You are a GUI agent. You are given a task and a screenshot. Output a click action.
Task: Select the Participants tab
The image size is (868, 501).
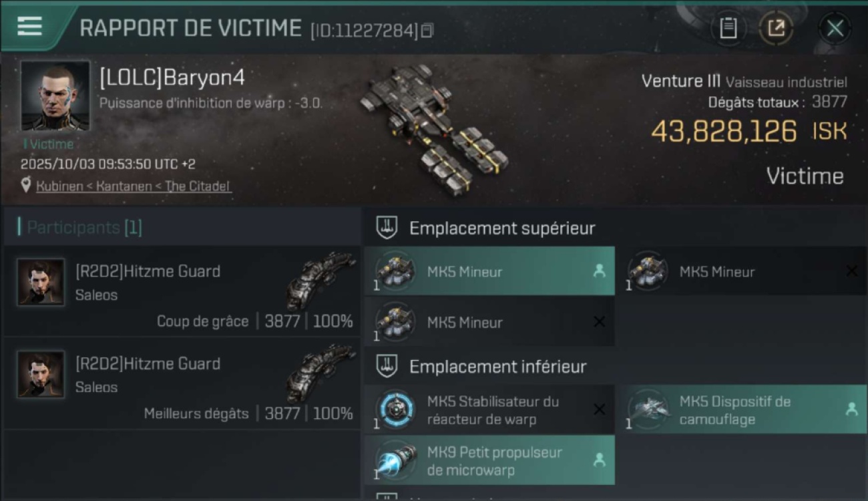[83, 227]
